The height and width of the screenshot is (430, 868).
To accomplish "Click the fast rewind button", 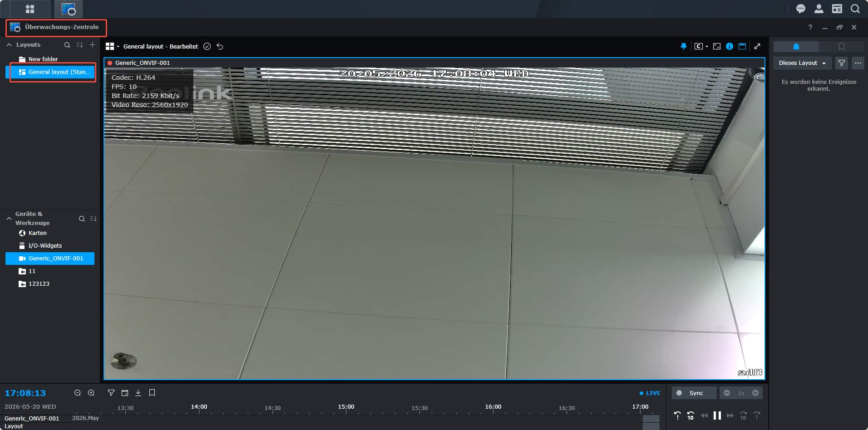I will coord(704,415).
